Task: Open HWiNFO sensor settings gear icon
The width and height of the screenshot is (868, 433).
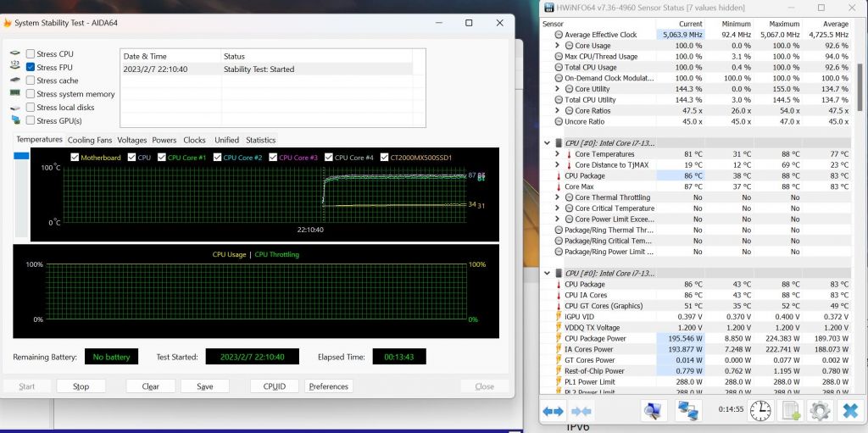Action: (819, 411)
